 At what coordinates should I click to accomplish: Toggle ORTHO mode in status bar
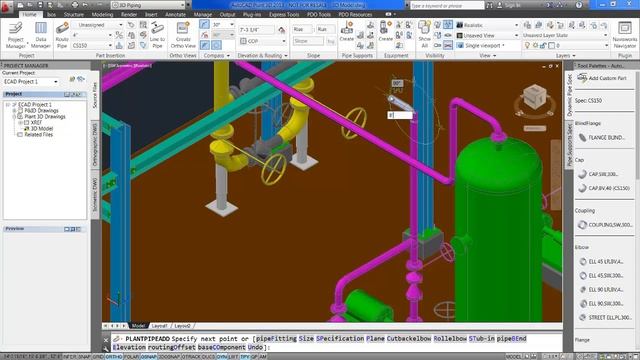[x=114, y=357]
